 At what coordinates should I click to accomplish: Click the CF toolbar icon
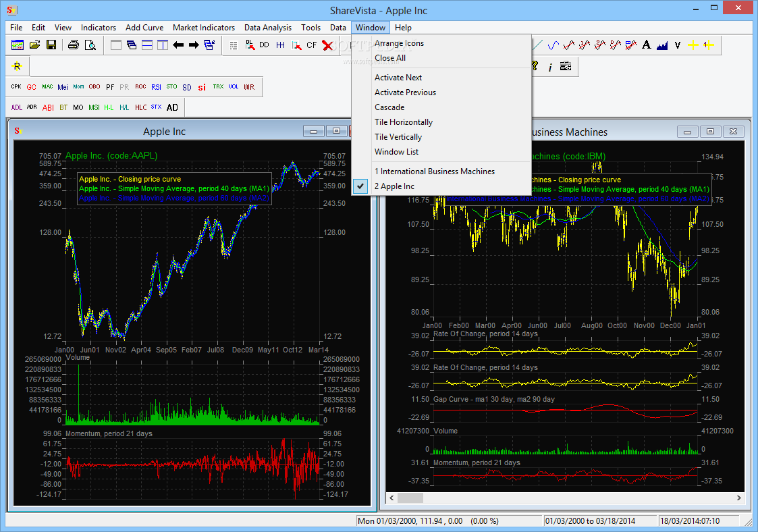tap(312, 45)
